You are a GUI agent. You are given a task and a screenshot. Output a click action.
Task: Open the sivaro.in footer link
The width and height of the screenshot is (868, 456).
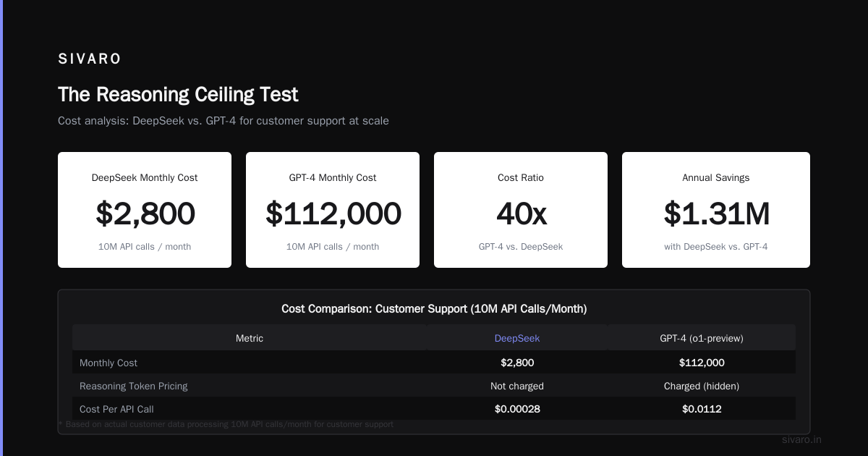click(x=801, y=439)
